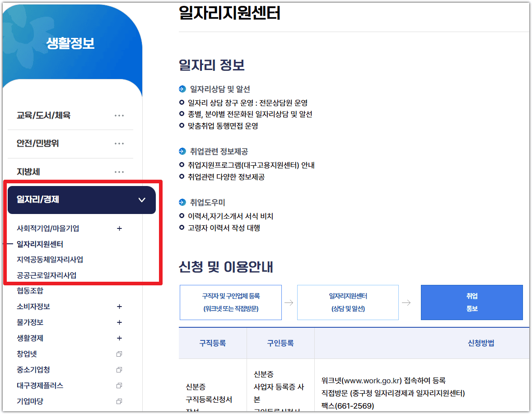The image size is (532, 414).
Task: Click the 구직자 및 구인업체 등록 flowchart box
Action: click(x=230, y=302)
